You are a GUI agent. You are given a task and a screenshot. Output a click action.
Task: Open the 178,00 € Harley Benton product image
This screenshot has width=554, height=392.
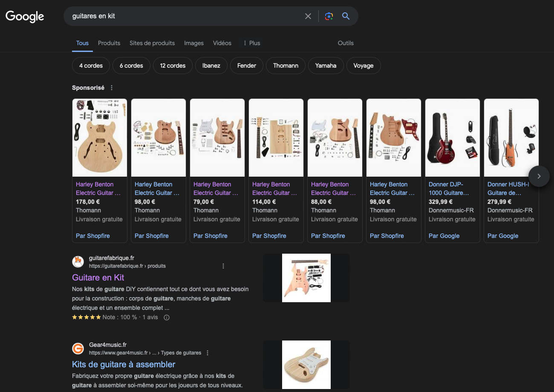point(100,137)
